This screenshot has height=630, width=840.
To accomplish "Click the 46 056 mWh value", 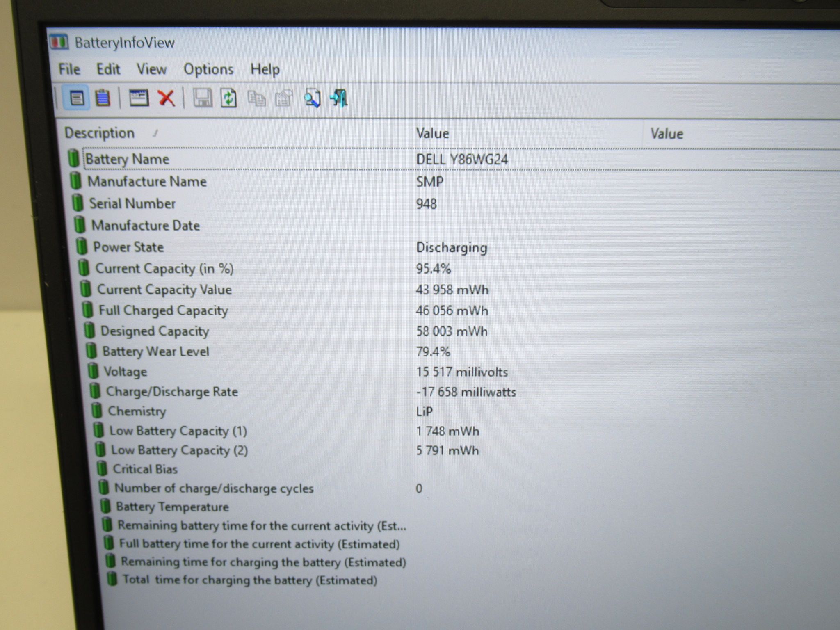I will coord(452,310).
